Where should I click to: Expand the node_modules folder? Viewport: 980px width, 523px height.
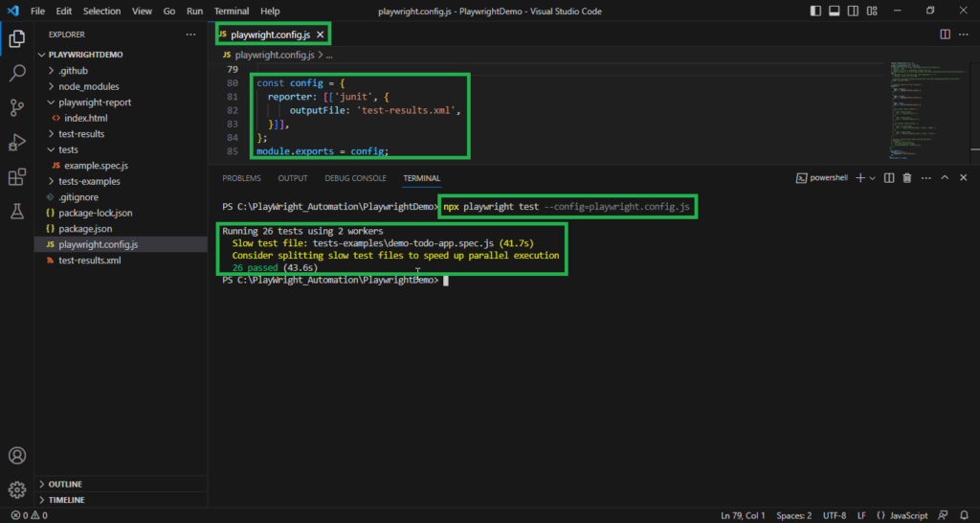pyautogui.click(x=88, y=86)
